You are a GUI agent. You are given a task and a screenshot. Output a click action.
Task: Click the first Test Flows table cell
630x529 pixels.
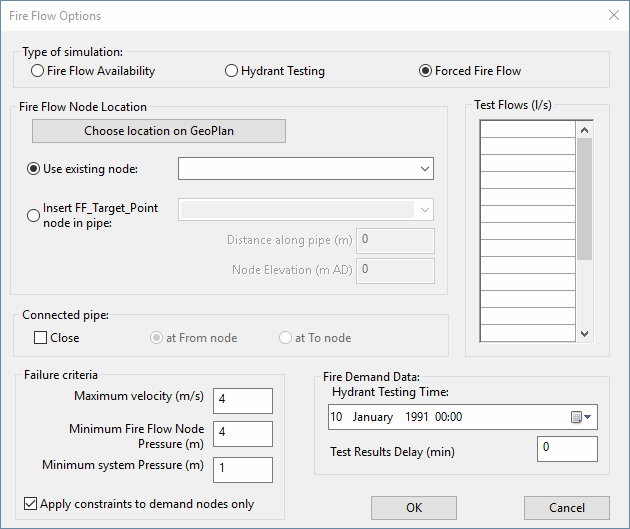tap(527, 130)
